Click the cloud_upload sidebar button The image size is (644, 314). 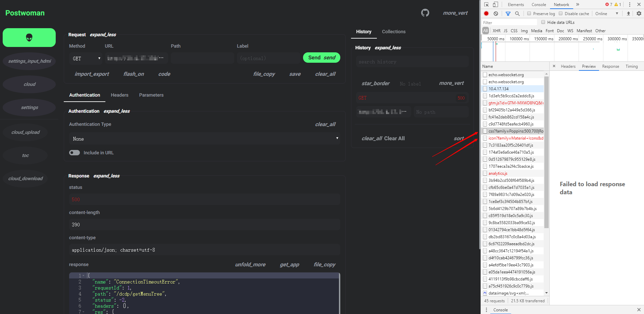coord(26,132)
